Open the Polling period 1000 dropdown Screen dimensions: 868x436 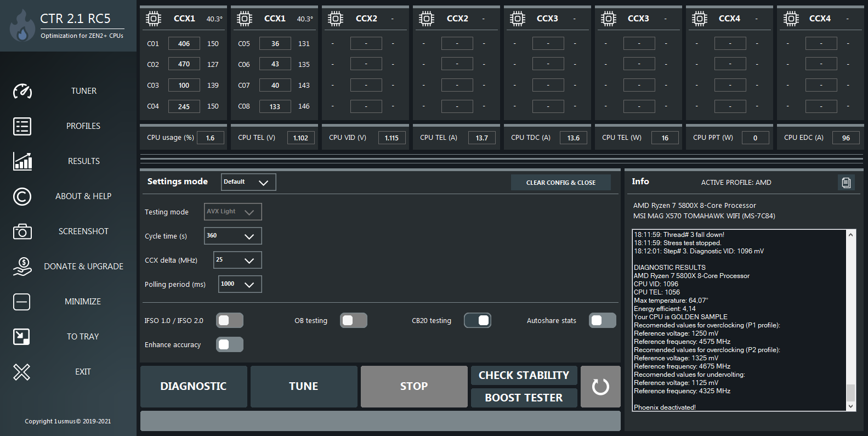pos(240,284)
